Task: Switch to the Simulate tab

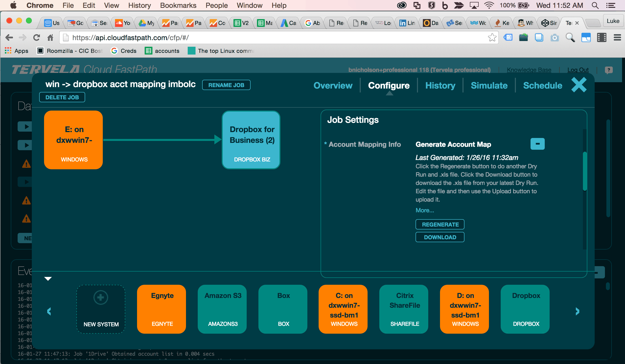Action: pyautogui.click(x=489, y=85)
